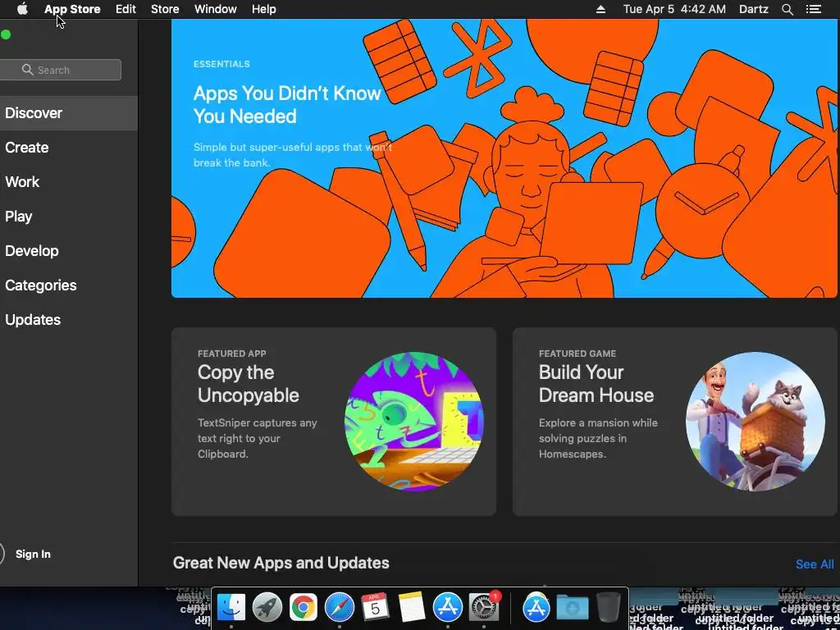
Task: Open the Store menu
Action: (165, 9)
